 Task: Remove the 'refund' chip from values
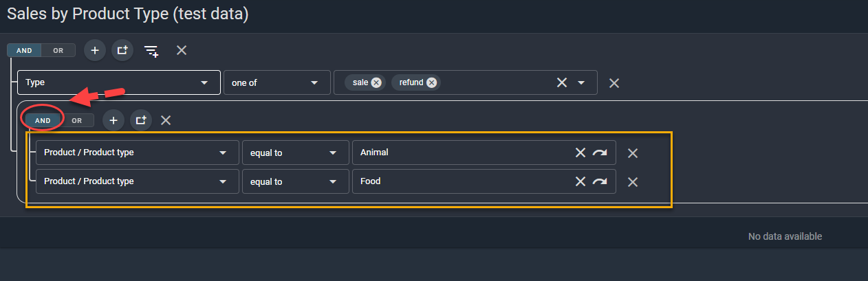pyautogui.click(x=431, y=82)
